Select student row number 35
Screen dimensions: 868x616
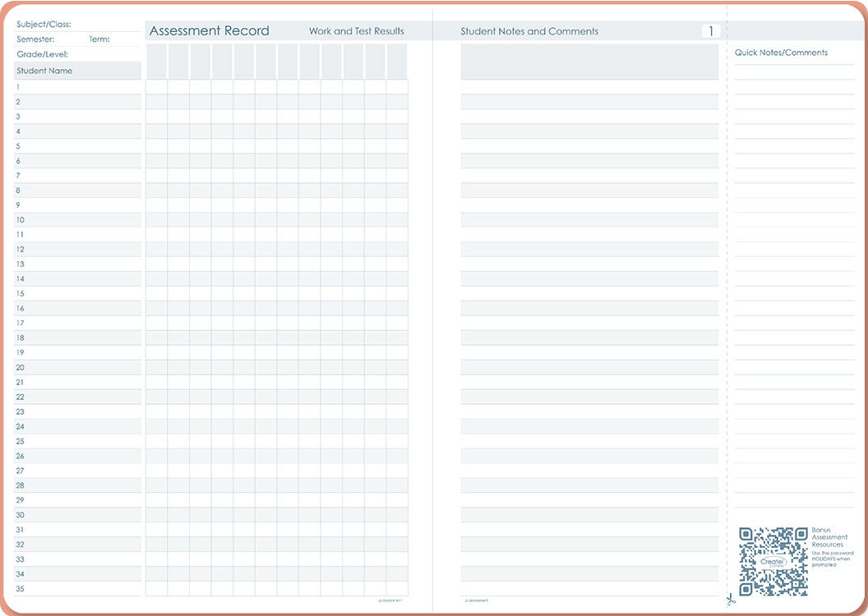click(77, 589)
